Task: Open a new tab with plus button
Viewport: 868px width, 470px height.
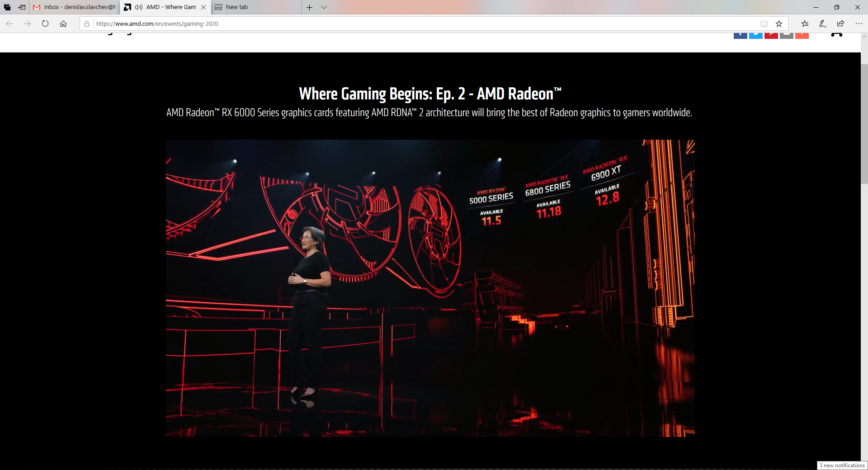Action: click(x=309, y=7)
